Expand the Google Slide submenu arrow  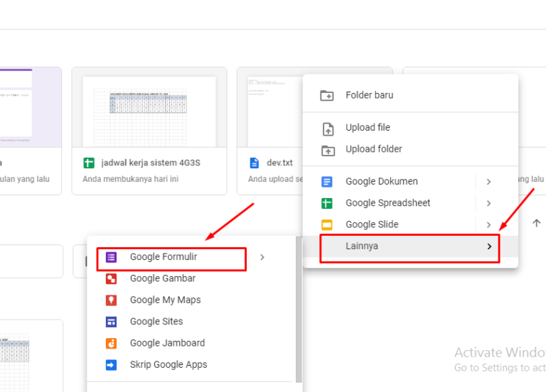pos(488,225)
